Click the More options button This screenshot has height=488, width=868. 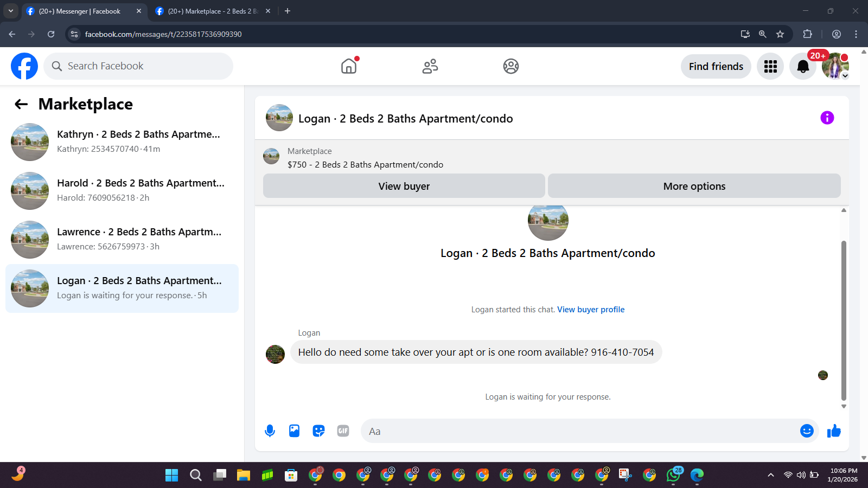[x=694, y=186]
